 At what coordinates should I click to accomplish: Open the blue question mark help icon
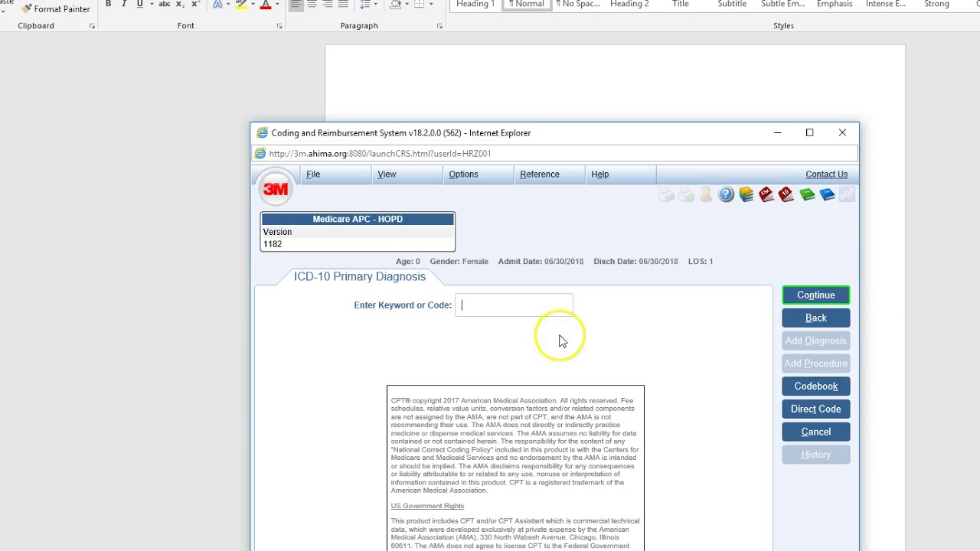[x=726, y=195]
